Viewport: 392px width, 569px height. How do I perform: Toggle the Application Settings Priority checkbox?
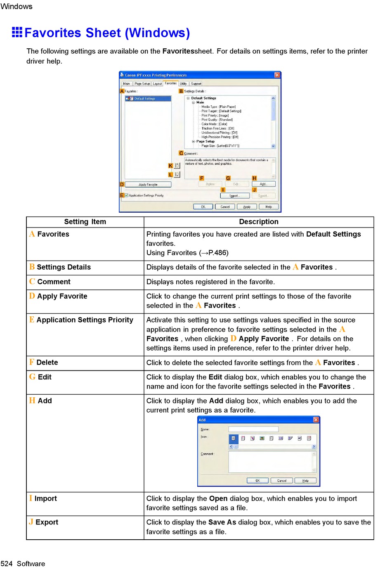pos(127,195)
